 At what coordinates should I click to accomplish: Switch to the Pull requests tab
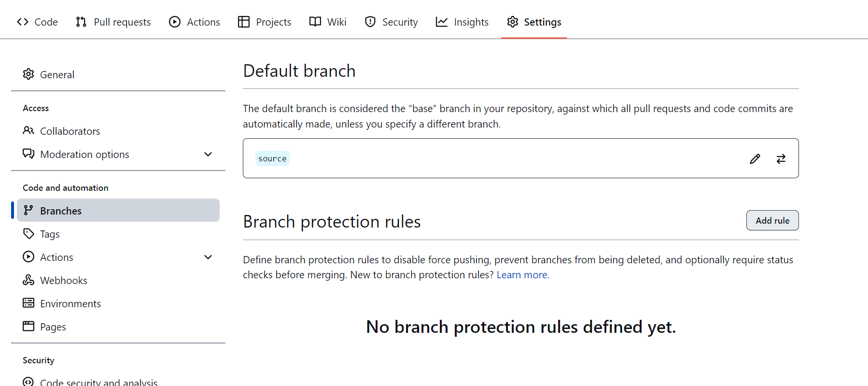pyautogui.click(x=113, y=22)
